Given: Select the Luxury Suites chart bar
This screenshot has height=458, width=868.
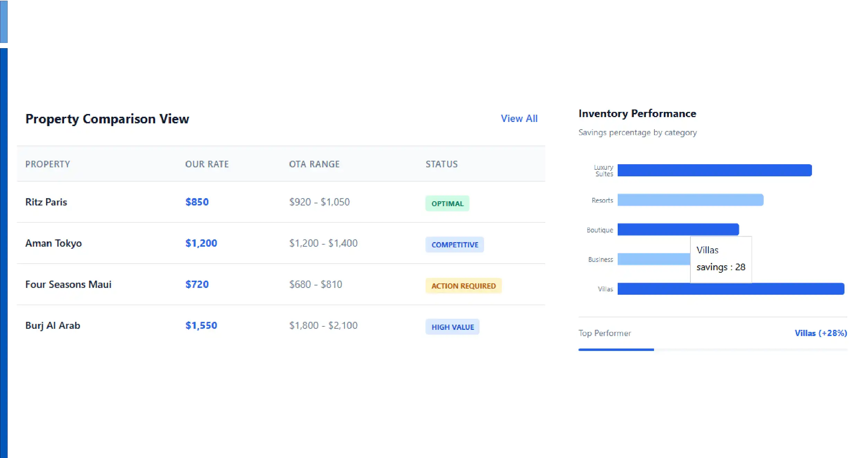Looking at the screenshot, I should click(714, 170).
